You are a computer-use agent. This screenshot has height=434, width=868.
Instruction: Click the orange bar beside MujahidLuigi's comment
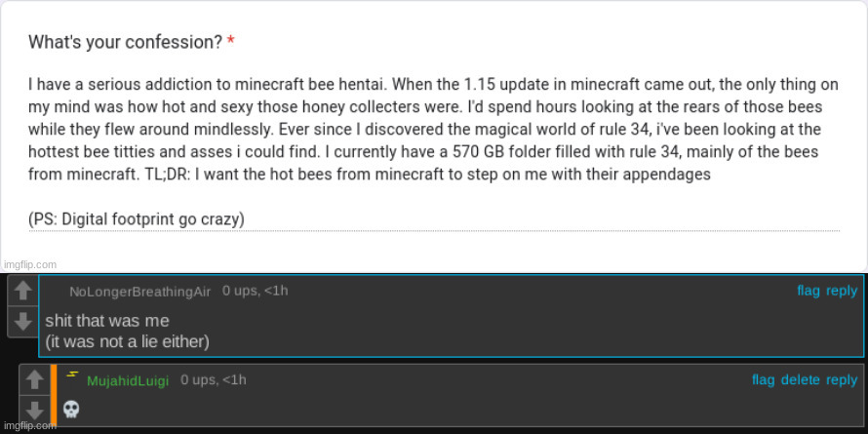(54, 395)
